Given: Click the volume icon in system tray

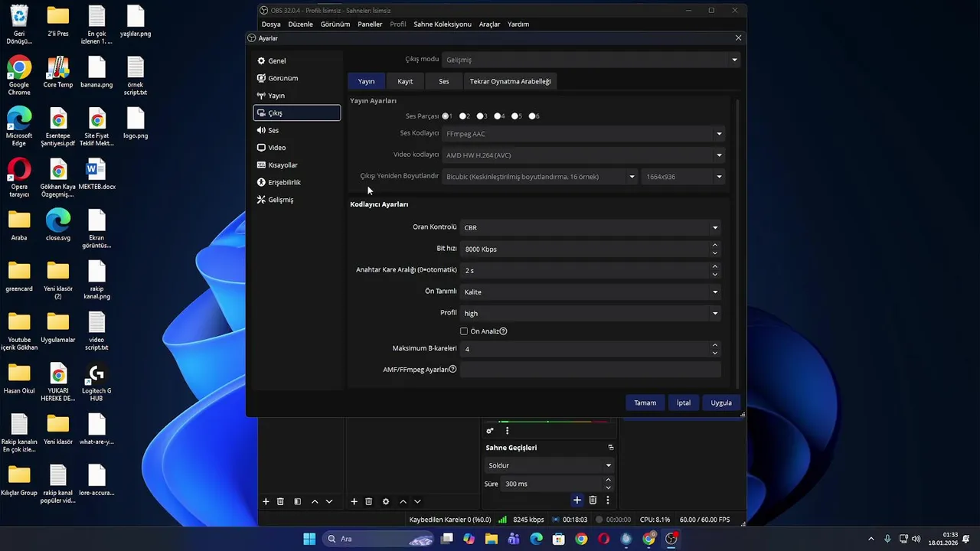Looking at the screenshot, I should pos(916,539).
